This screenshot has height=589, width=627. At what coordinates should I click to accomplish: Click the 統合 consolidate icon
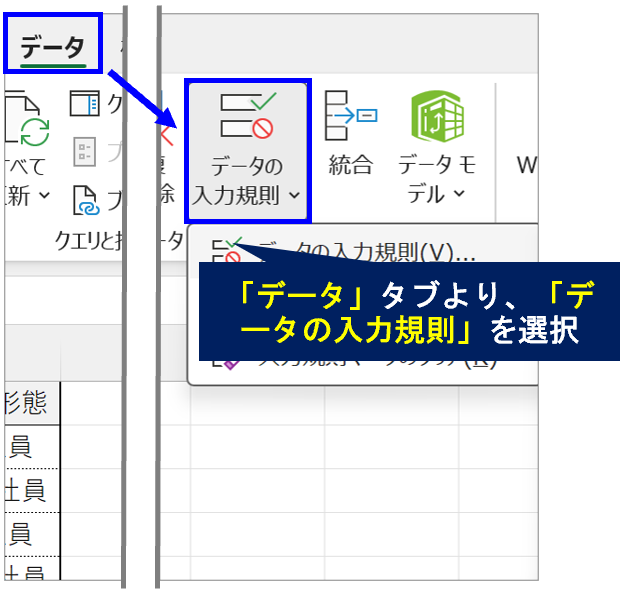349,117
